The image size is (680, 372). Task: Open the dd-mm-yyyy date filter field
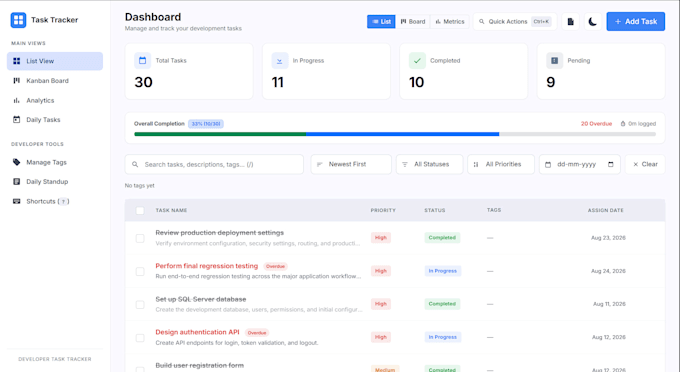[x=579, y=164]
